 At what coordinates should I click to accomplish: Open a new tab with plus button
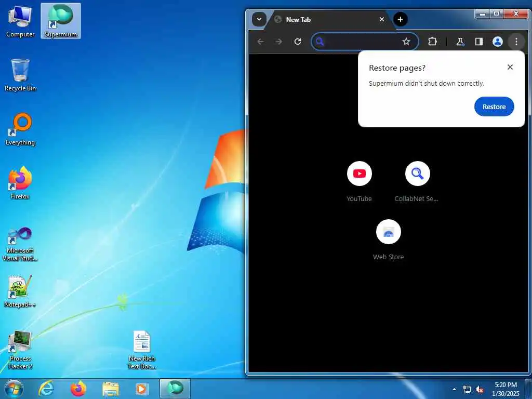click(401, 19)
